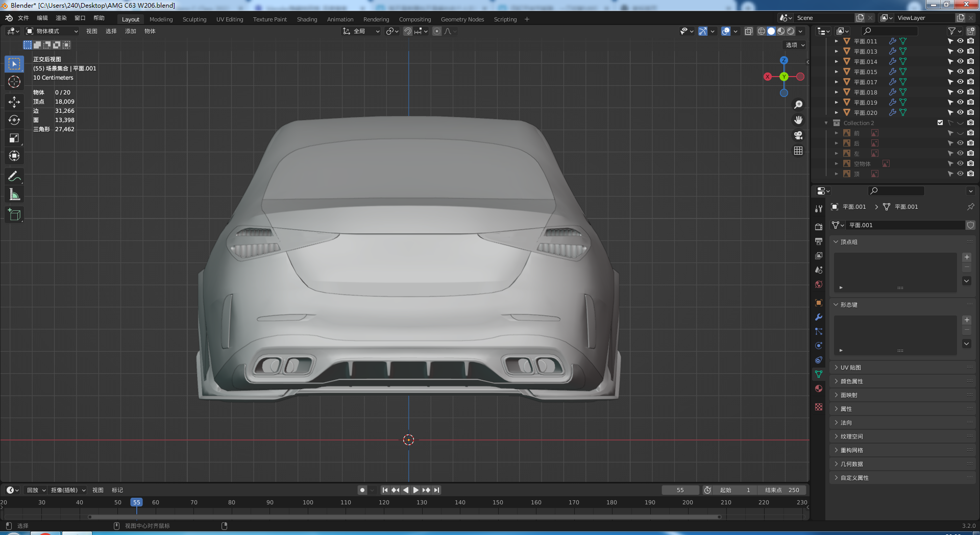Select the Scale tool
980x535 pixels.
tap(14, 138)
